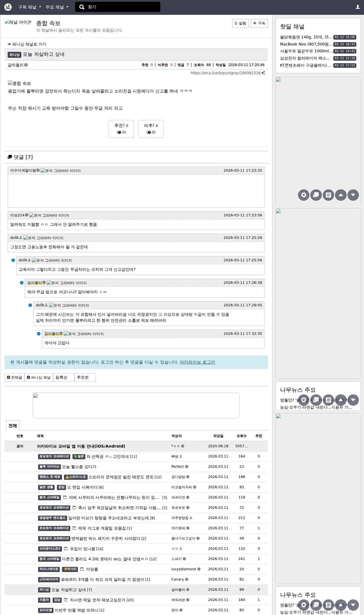Image resolution: width=364 pixels, height=615 pixels.
Task: Open the user account icon in the top bar
Action: coord(357,7)
